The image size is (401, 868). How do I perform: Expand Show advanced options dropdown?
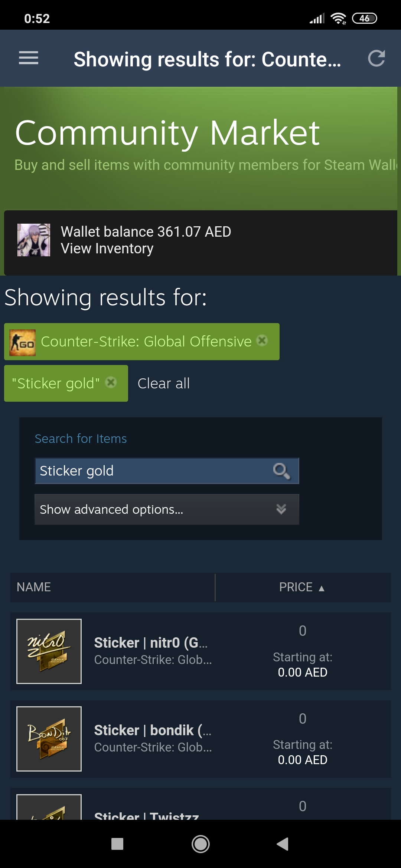[x=167, y=509]
